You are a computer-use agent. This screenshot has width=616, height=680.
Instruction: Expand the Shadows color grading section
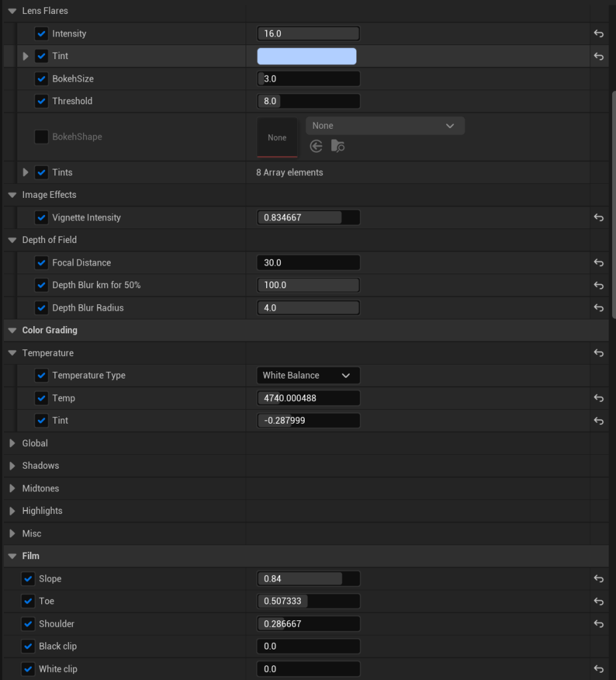coord(12,466)
